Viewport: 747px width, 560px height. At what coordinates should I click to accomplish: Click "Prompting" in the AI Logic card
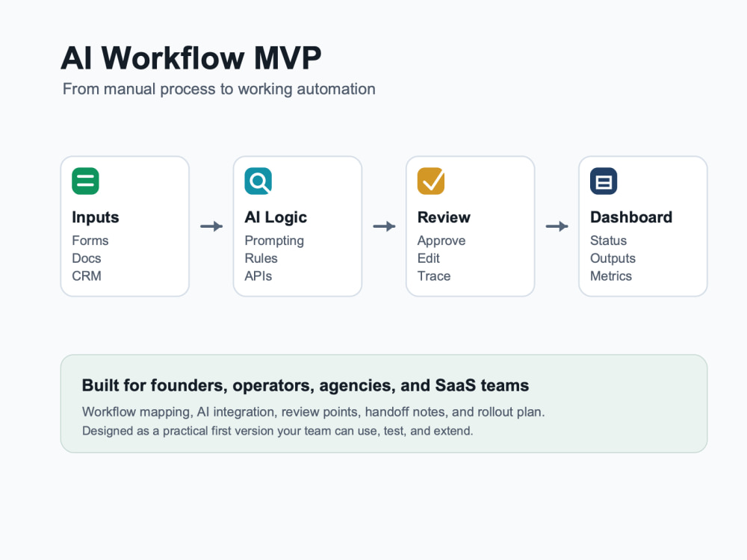(x=274, y=241)
